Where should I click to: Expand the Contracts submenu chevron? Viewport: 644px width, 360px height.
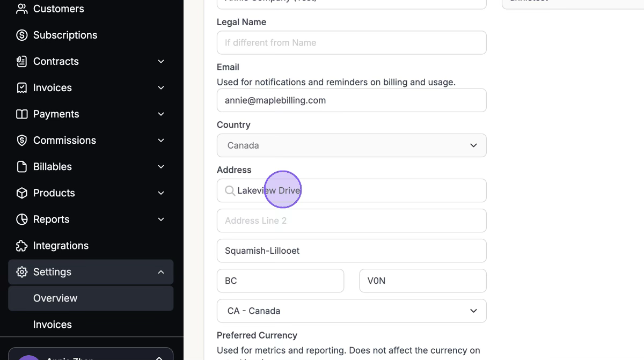coord(161,61)
